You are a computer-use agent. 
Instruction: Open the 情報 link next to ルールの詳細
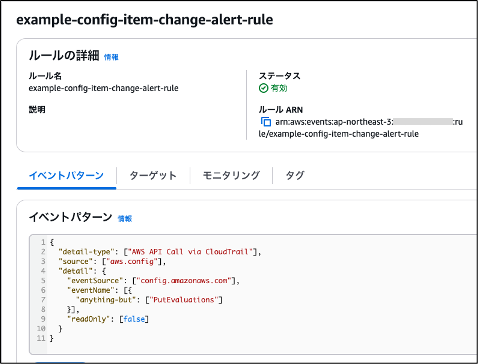pyautogui.click(x=111, y=57)
